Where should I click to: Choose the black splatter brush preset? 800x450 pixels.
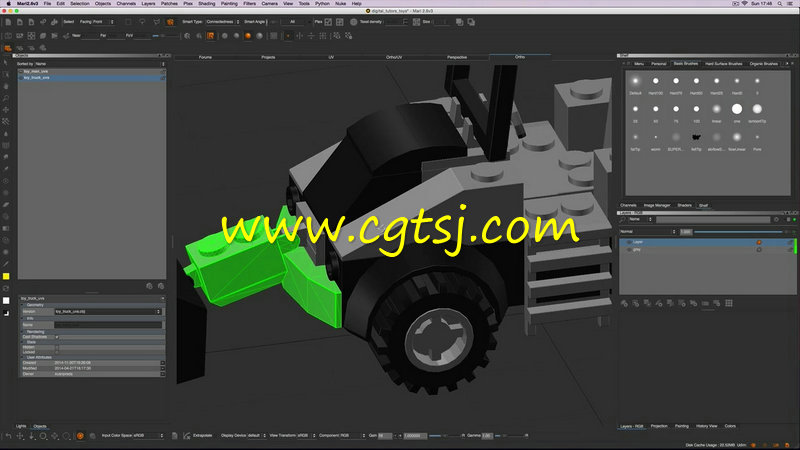click(696, 137)
